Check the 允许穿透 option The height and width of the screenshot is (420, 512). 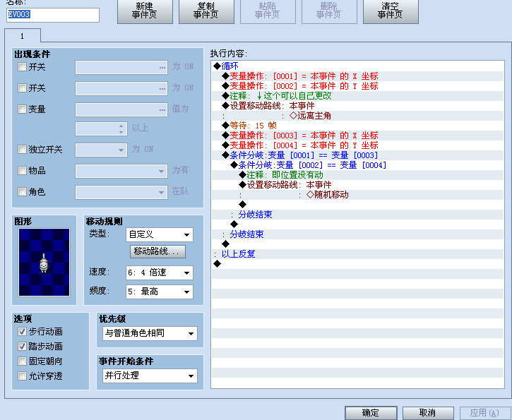tap(22, 376)
